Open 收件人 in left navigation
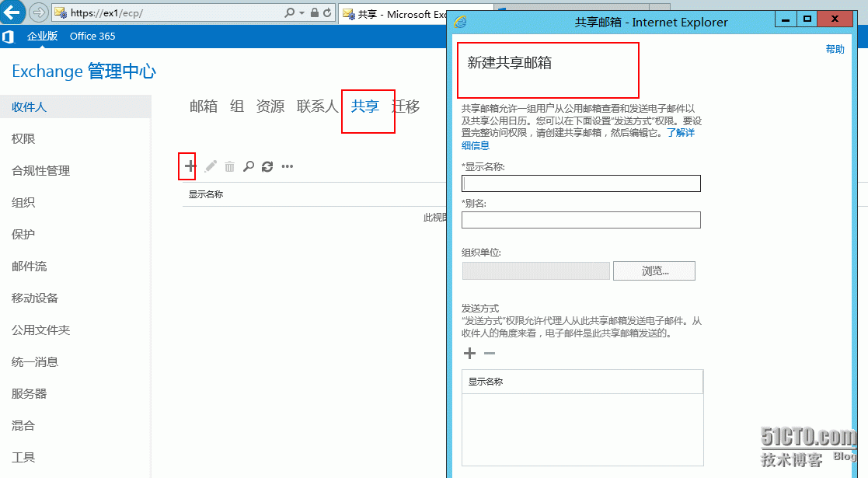Viewport: 868px width, 478px height. click(75, 106)
